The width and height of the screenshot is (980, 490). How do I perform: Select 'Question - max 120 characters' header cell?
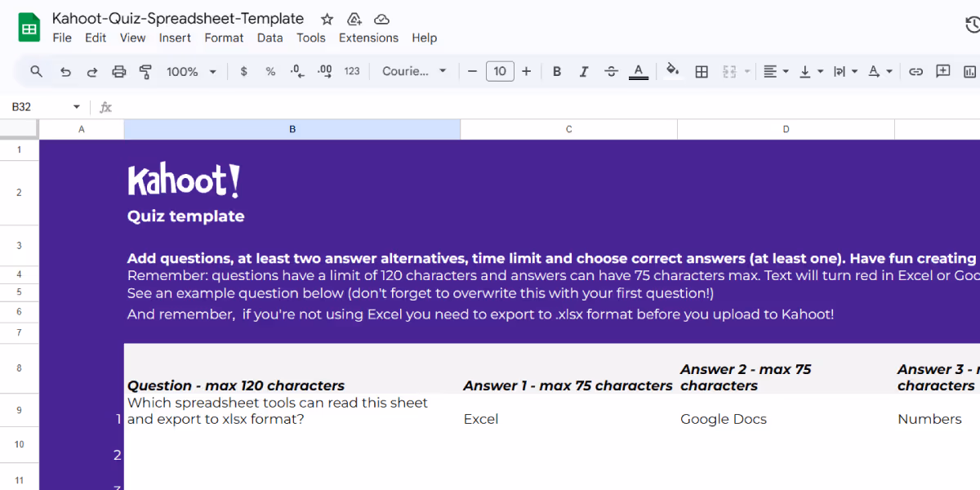point(292,369)
